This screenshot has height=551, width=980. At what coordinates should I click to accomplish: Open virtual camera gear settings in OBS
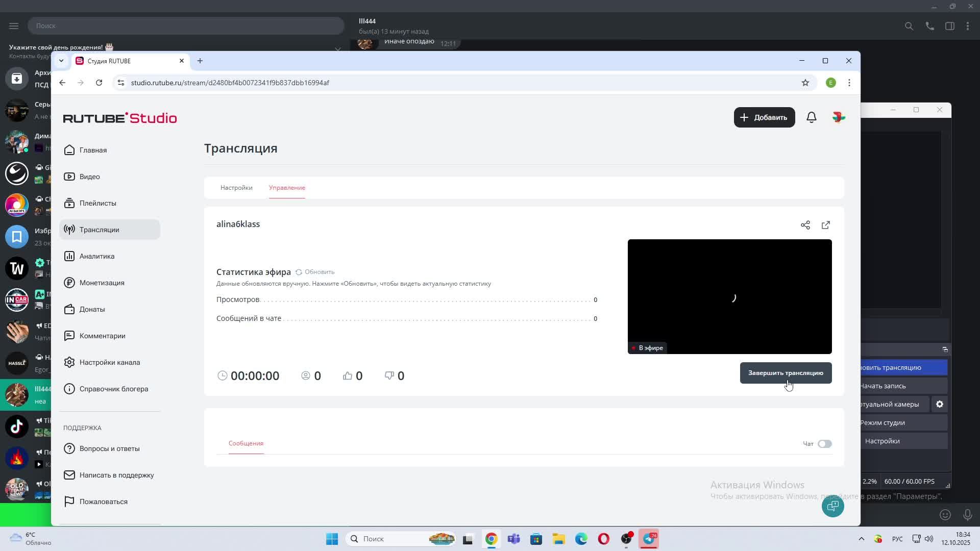tap(939, 404)
